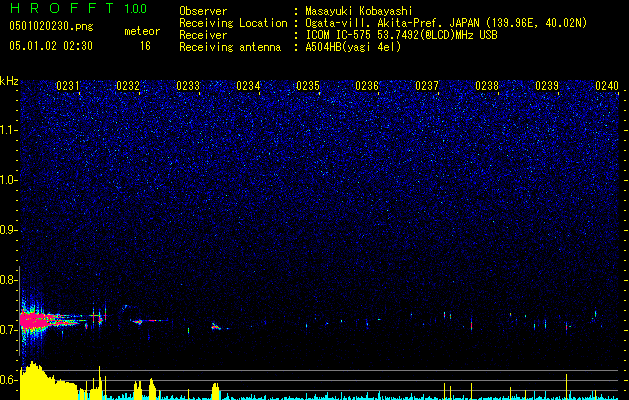629x400 pixels.
Task: Select the file name 0501020230.png
Action: pyautogui.click(x=51, y=27)
